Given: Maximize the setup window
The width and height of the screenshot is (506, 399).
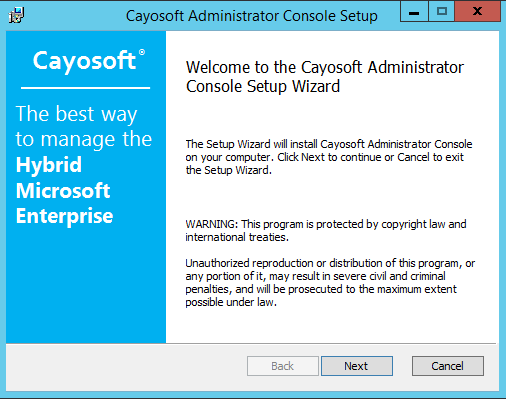Looking at the screenshot, I should tap(442, 12).
